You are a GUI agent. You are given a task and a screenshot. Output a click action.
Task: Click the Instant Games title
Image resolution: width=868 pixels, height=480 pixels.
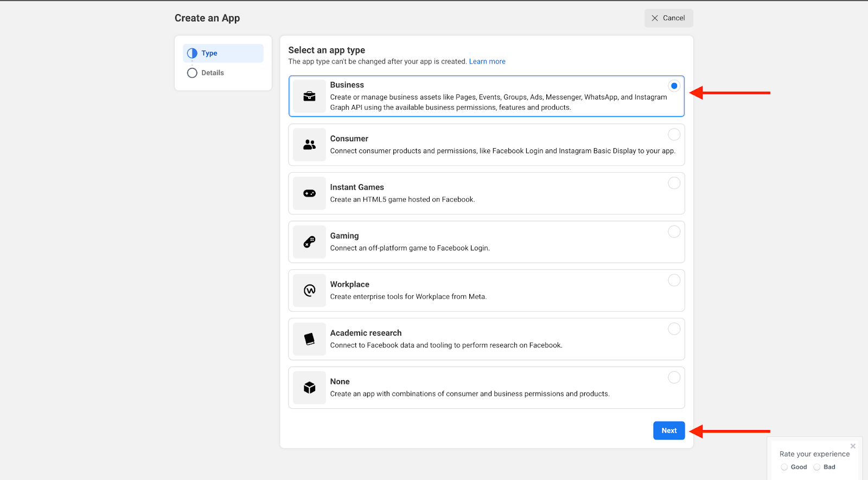pyautogui.click(x=357, y=187)
